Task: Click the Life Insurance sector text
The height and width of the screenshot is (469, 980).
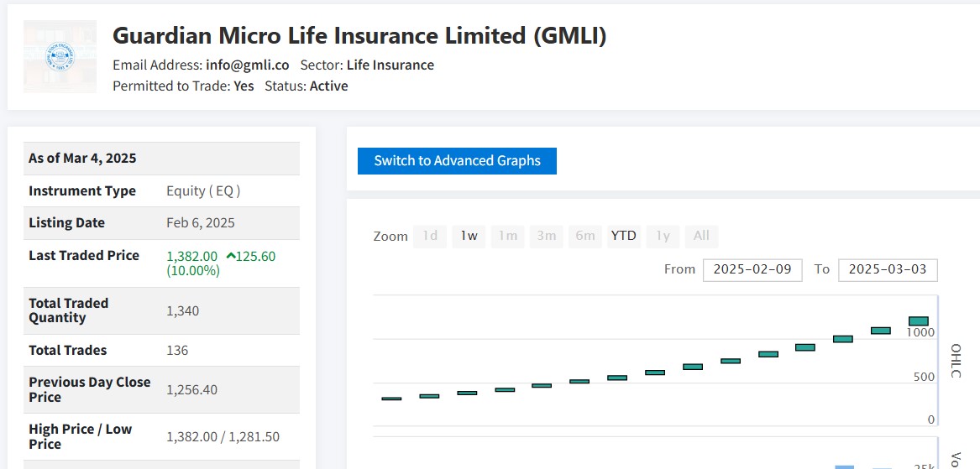Action: (x=390, y=65)
